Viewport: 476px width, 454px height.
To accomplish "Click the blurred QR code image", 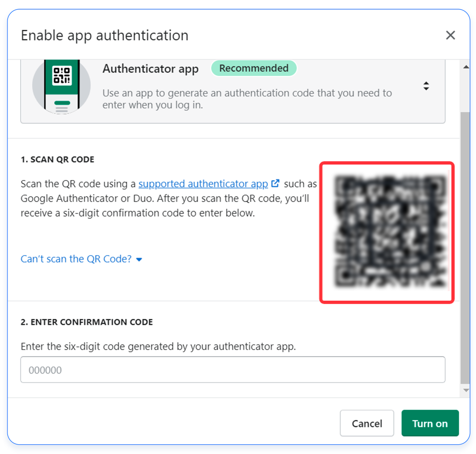I will pos(387,232).
